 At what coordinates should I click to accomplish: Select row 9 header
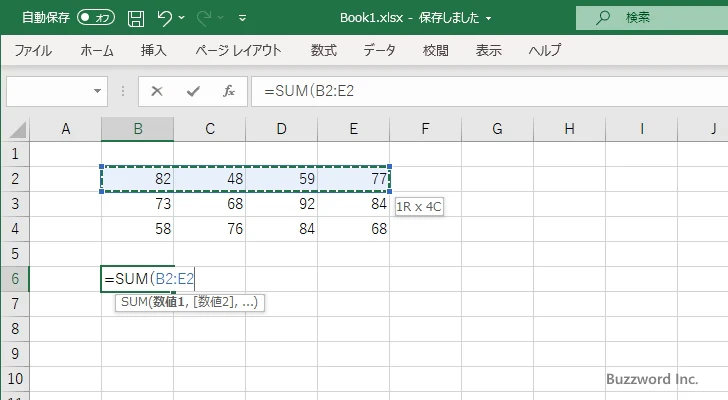(15, 354)
